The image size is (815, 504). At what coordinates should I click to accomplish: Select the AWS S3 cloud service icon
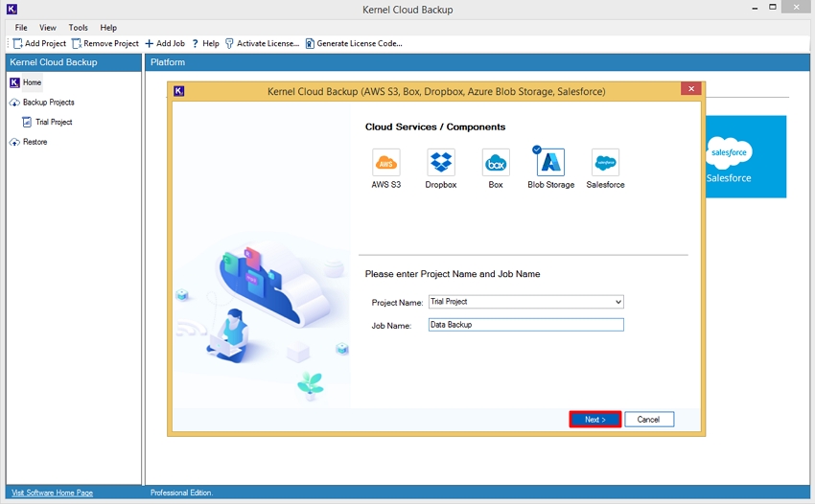pyautogui.click(x=386, y=163)
